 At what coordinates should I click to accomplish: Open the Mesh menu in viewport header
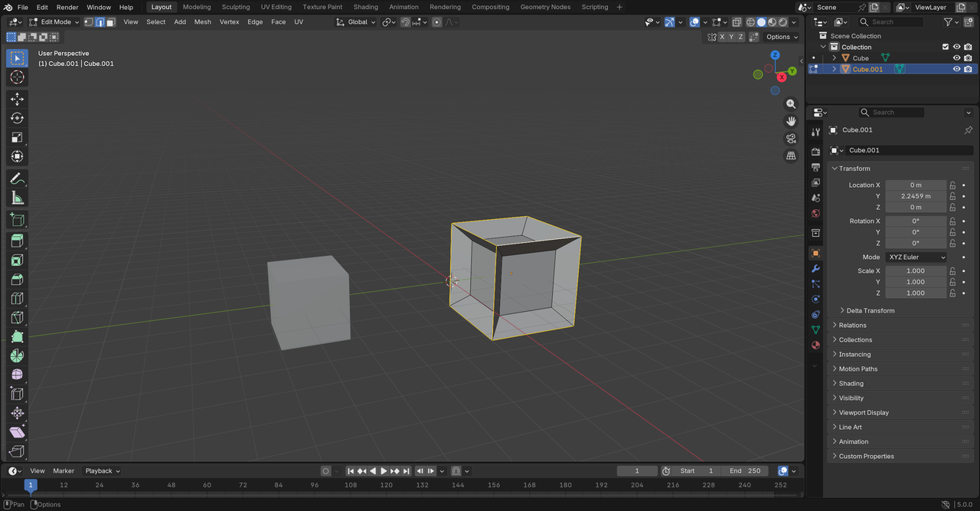[203, 22]
